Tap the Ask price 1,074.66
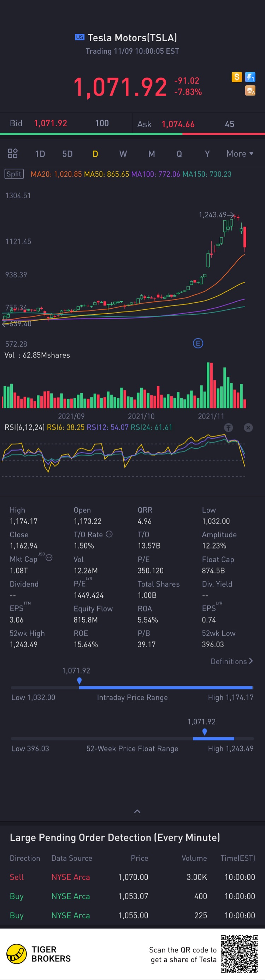This screenshot has width=265, height=980. pos(178,125)
